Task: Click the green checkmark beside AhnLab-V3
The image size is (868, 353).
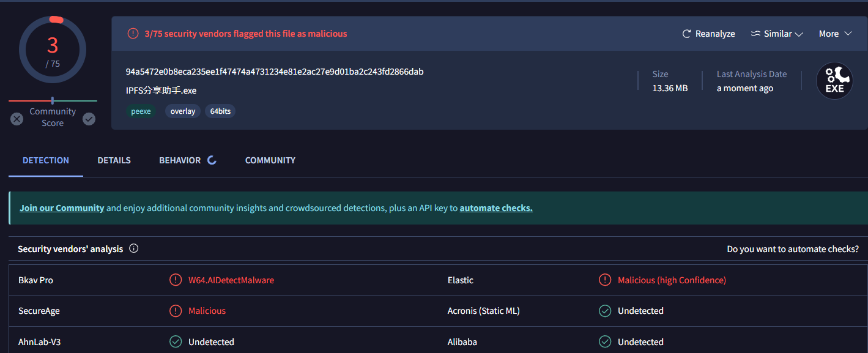Action: click(175, 341)
